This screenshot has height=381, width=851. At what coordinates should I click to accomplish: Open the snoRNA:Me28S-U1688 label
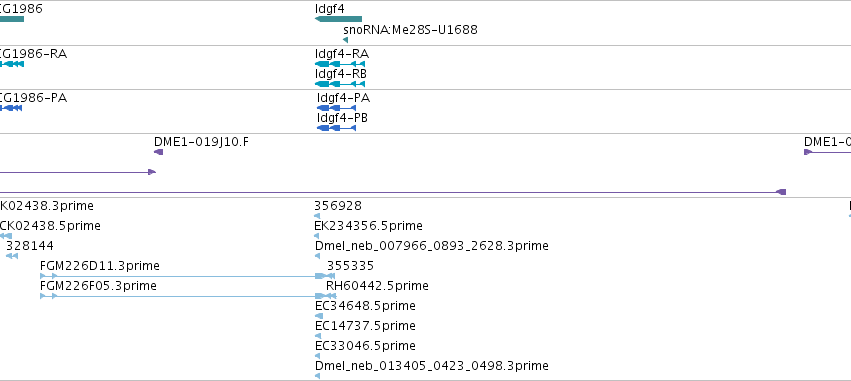tap(410, 29)
